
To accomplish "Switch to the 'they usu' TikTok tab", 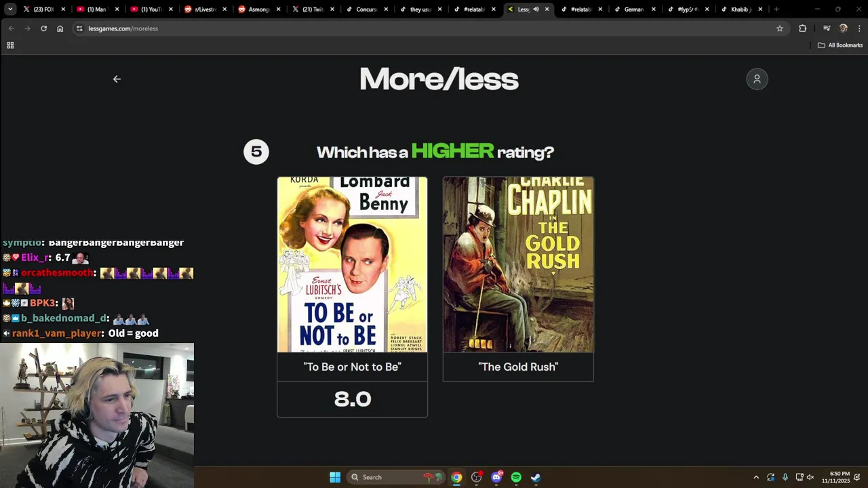I will tap(420, 9).
